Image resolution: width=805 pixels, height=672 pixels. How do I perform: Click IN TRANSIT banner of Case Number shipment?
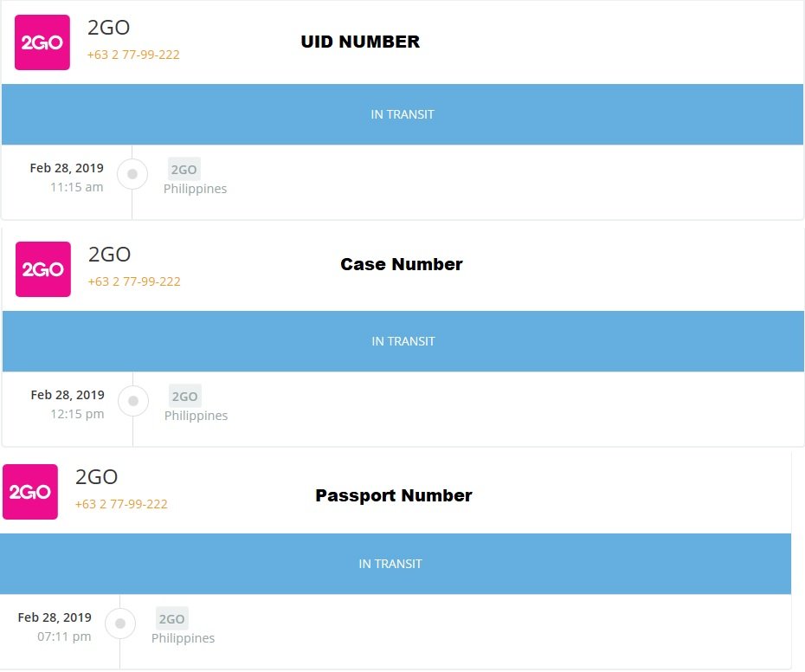(x=403, y=341)
